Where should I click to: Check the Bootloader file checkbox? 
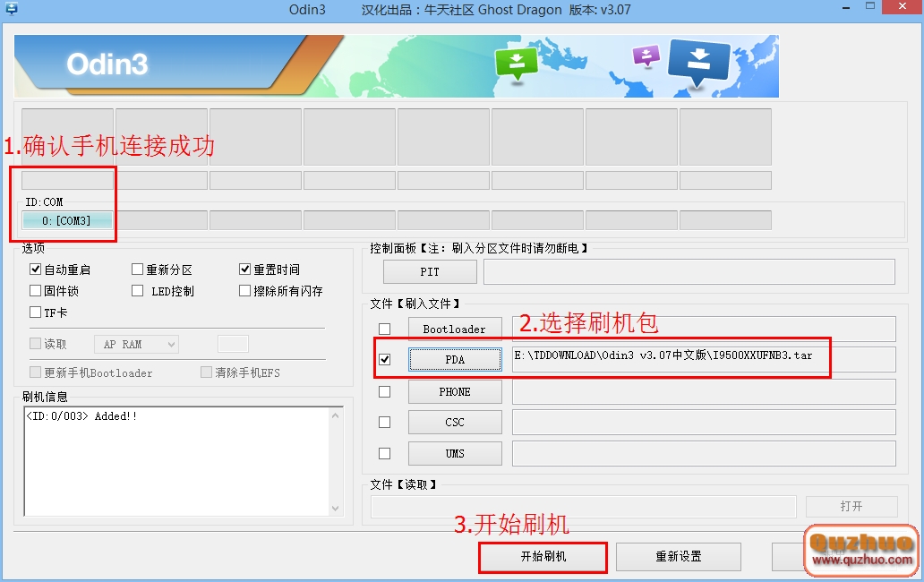point(384,329)
